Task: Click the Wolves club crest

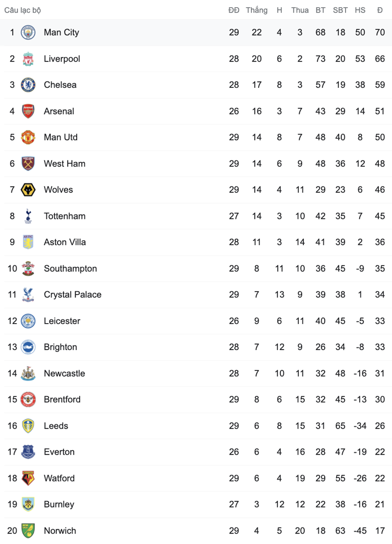Action: coord(28,190)
